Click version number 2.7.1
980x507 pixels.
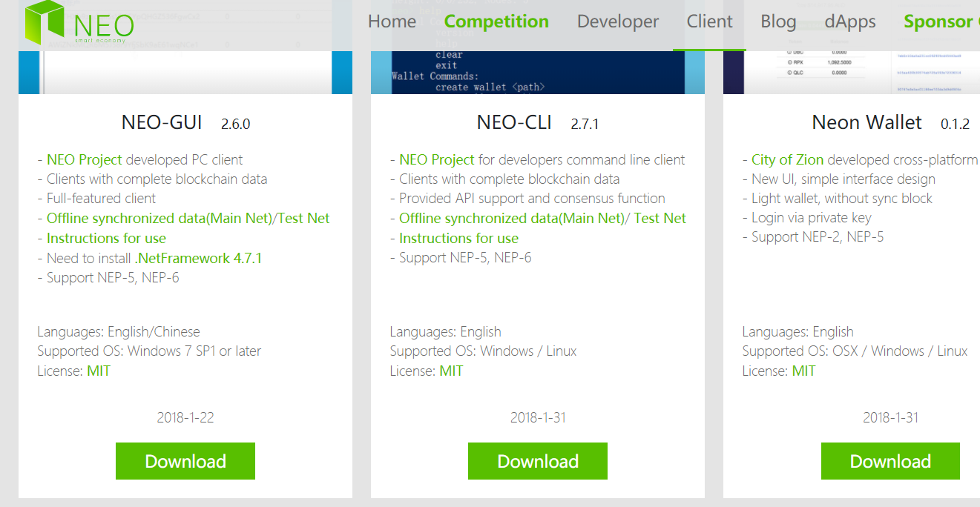pyautogui.click(x=585, y=125)
